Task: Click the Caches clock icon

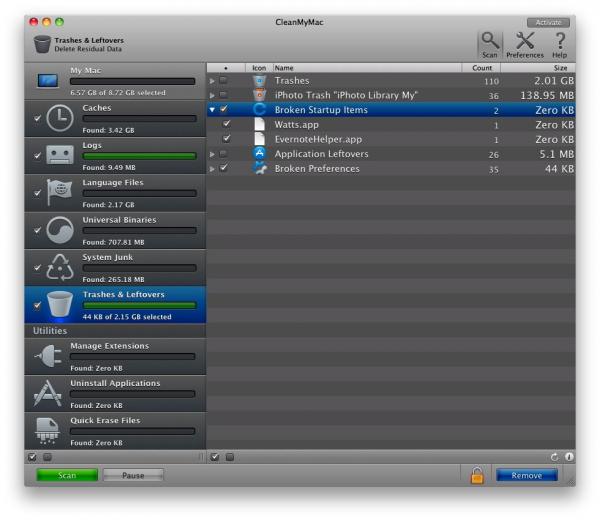Action: pos(60,118)
